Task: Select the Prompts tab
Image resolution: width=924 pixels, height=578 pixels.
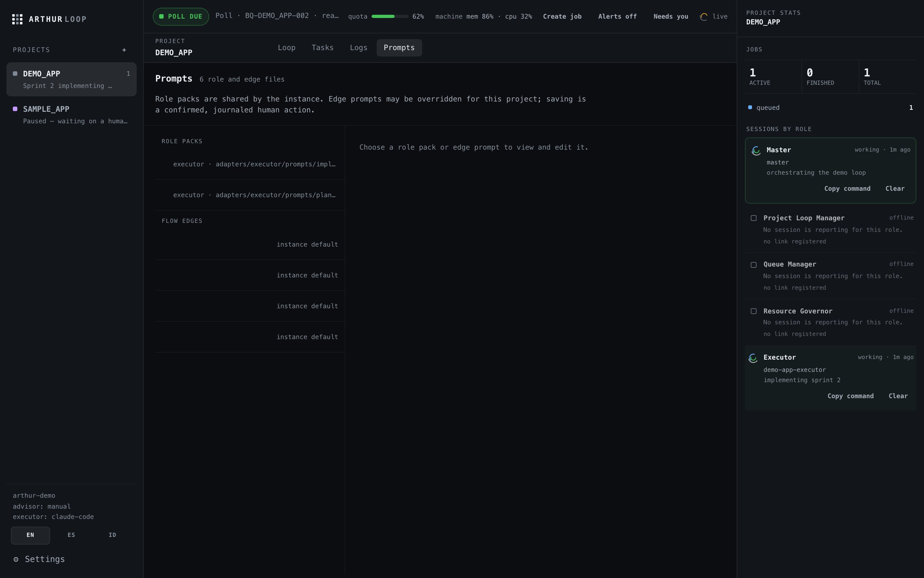Action: click(x=399, y=48)
